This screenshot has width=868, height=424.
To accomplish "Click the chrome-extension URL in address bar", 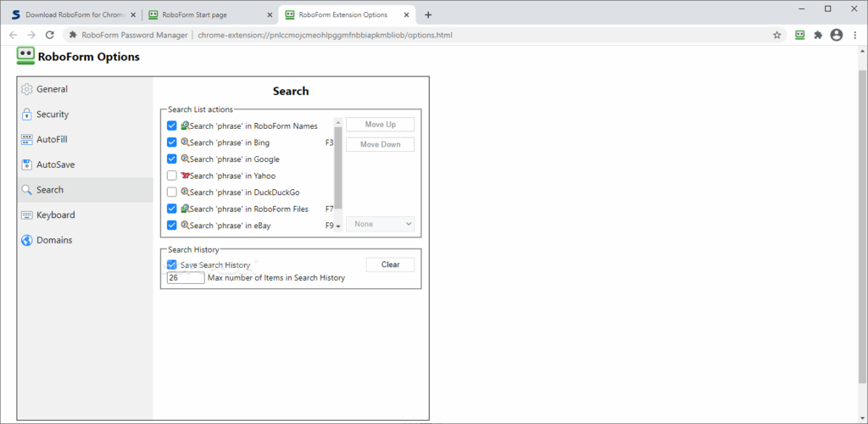I will point(325,35).
